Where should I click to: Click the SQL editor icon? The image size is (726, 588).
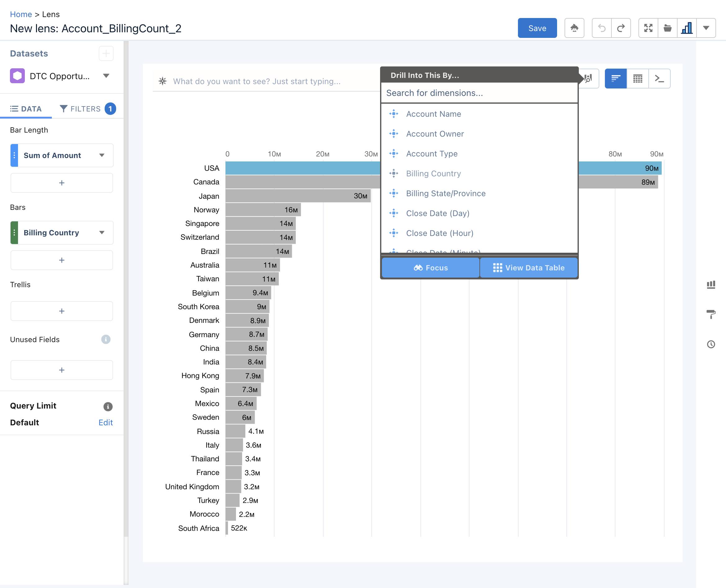(659, 78)
